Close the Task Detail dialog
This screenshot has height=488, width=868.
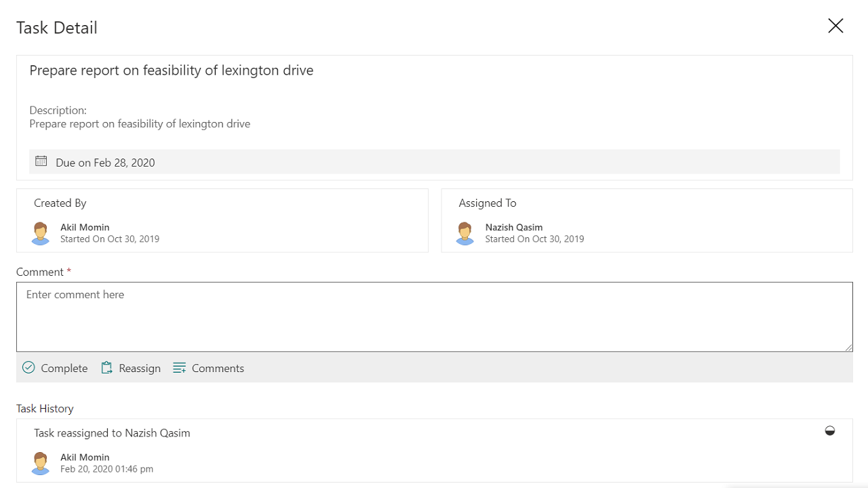pyautogui.click(x=835, y=26)
